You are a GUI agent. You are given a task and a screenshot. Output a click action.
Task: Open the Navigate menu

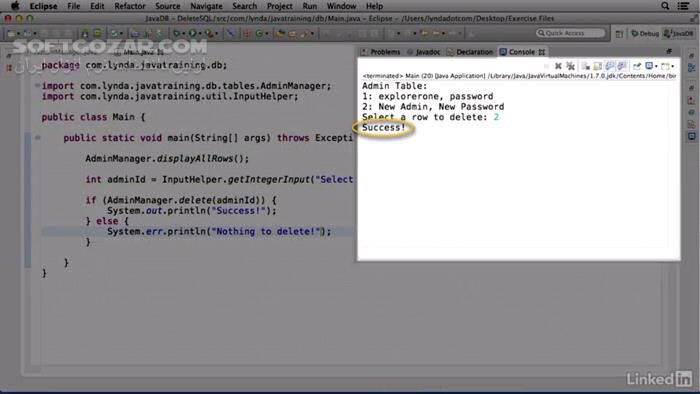(x=206, y=6)
